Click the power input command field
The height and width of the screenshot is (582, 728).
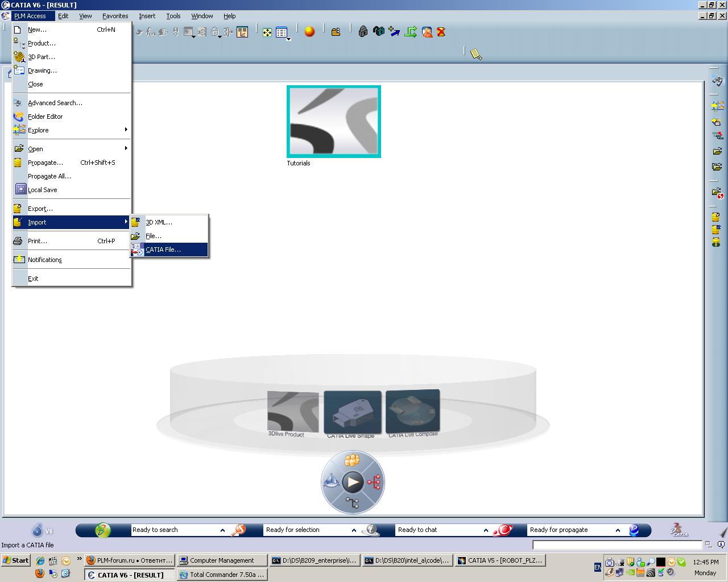[617, 545]
